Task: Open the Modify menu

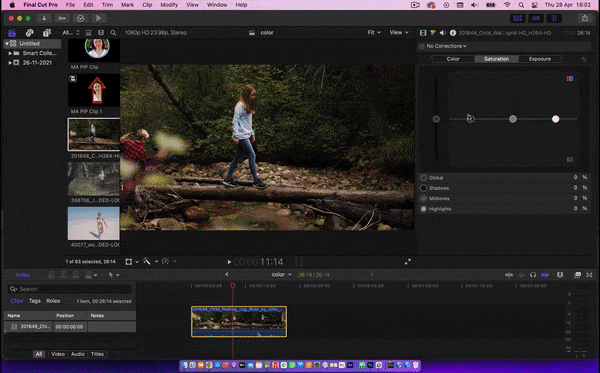Action: [x=169, y=5]
